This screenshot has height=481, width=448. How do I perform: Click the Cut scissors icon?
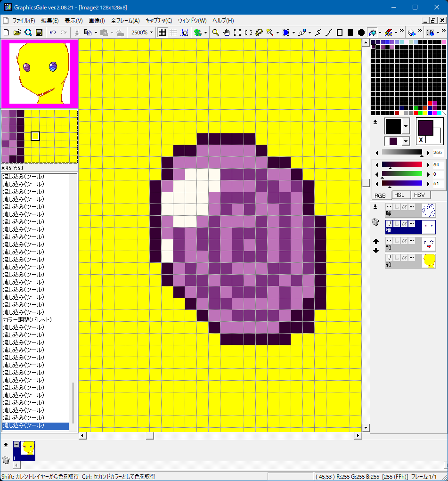pos(77,33)
